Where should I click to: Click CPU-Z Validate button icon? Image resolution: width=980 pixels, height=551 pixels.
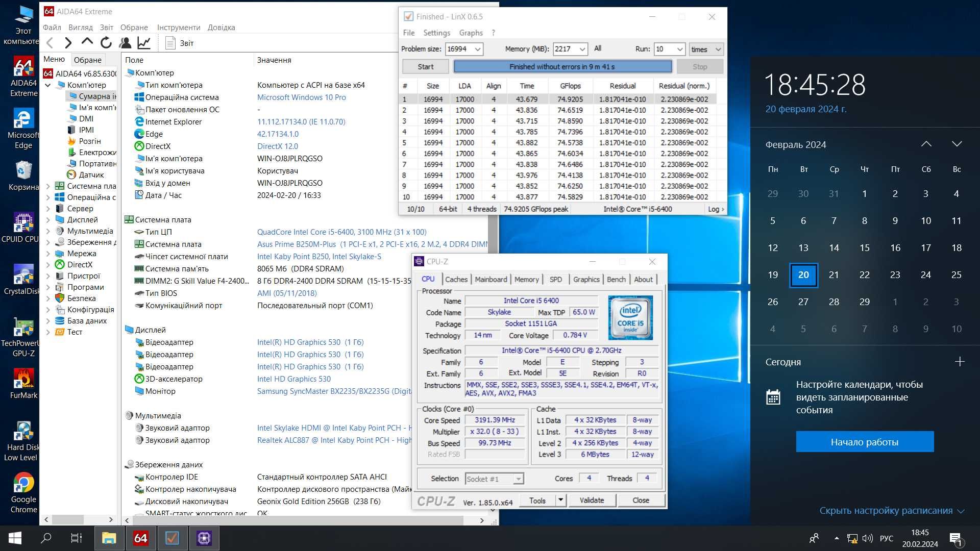[x=592, y=500]
